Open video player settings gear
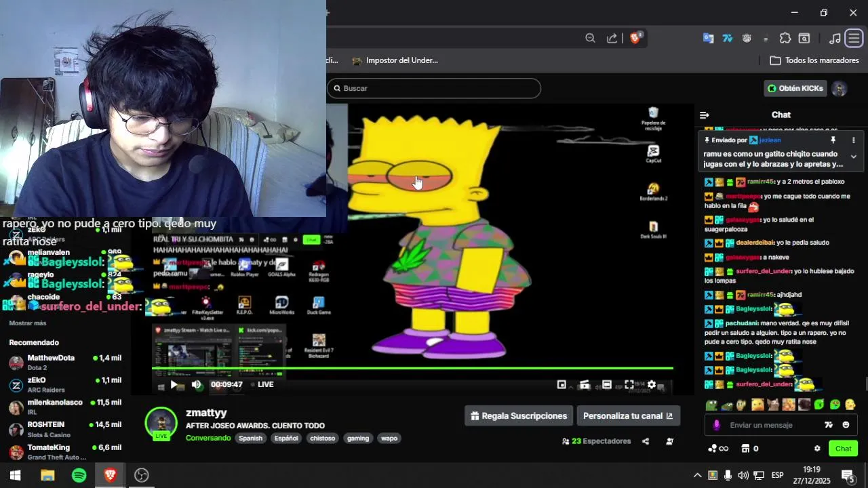Screen dimensions: 868x488 [x=652, y=384]
